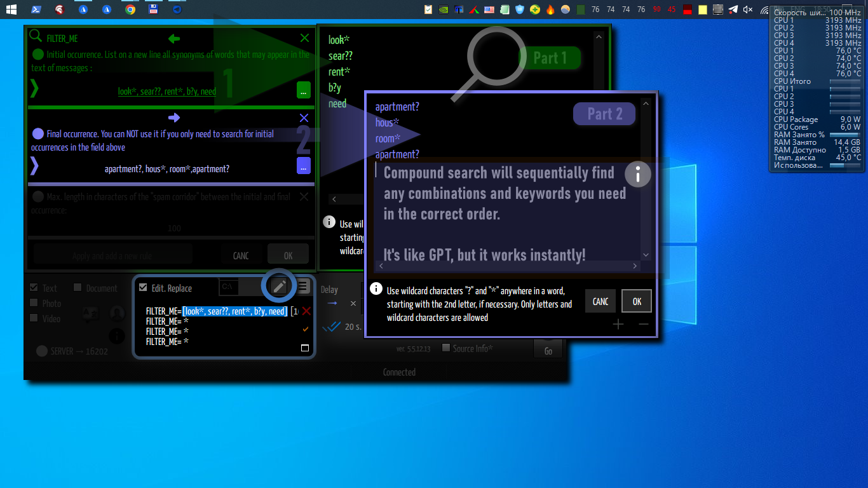Viewport: 868px width, 488px height.
Task: Disable the Text checkbox
Action: [32, 288]
